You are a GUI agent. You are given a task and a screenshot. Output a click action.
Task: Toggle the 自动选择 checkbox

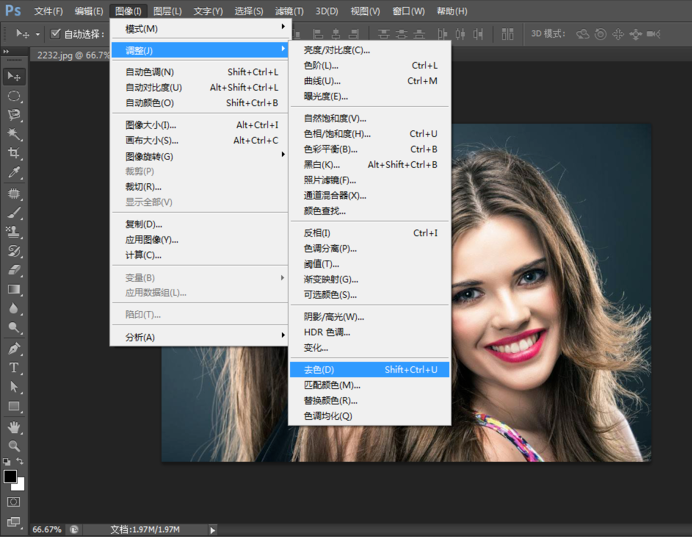[x=56, y=34]
